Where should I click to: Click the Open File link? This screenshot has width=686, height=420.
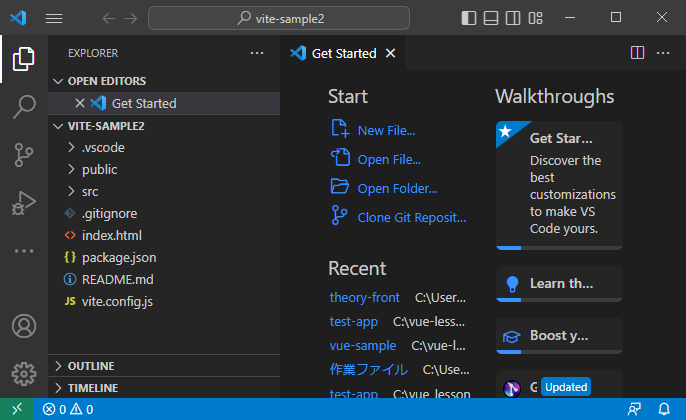coord(389,159)
